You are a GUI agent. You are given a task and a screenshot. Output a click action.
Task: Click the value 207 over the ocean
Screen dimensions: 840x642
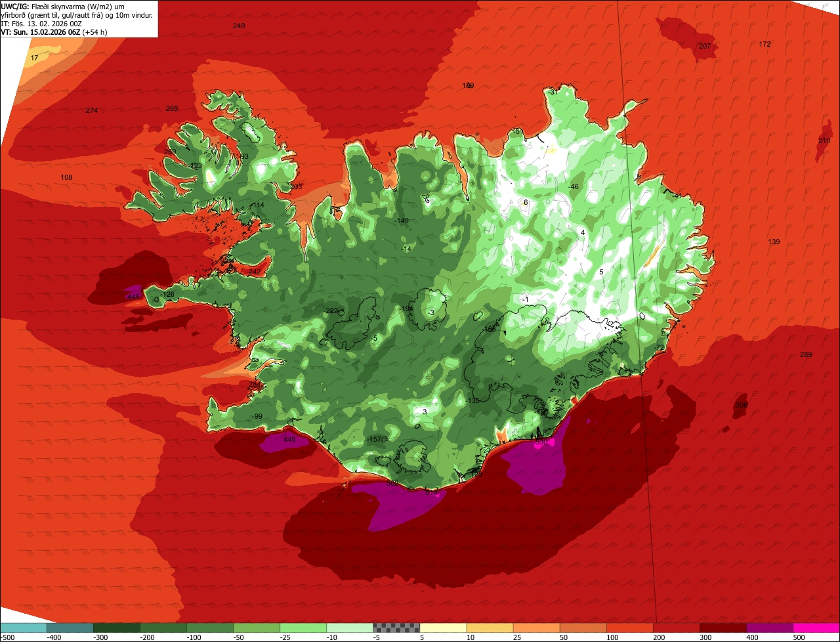pyautogui.click(x=705, y=46)
